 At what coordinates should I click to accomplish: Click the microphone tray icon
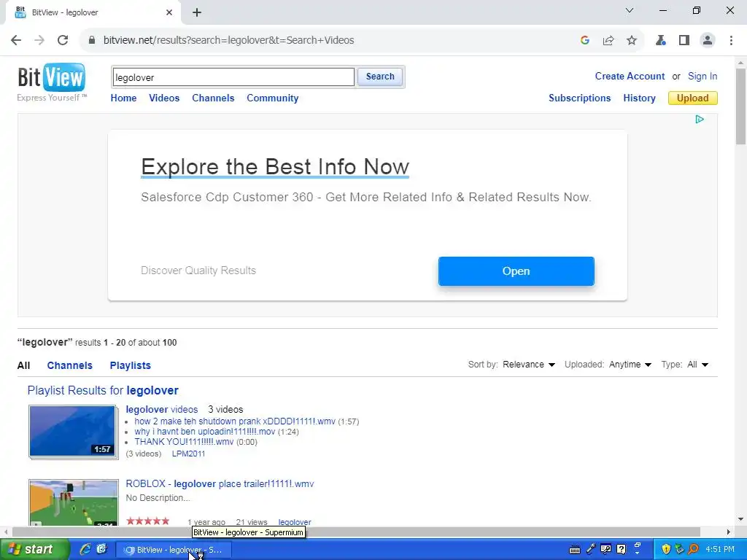[x=591, y=549]
